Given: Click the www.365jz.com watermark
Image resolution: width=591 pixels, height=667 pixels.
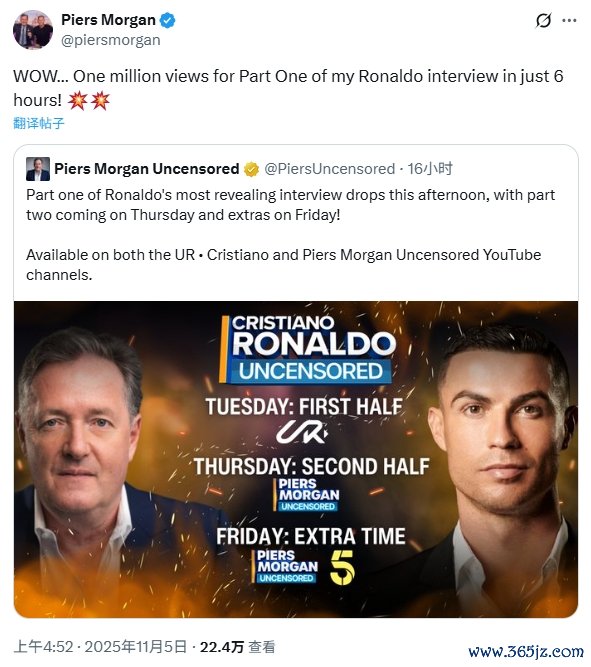Looking at the screenshot, I should pos(526,651).
